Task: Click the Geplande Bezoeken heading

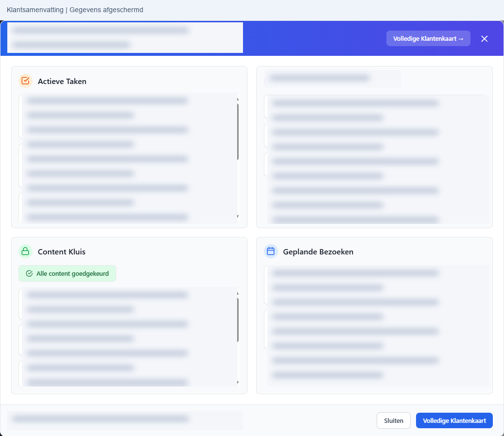Action: [x=318, y=252]
